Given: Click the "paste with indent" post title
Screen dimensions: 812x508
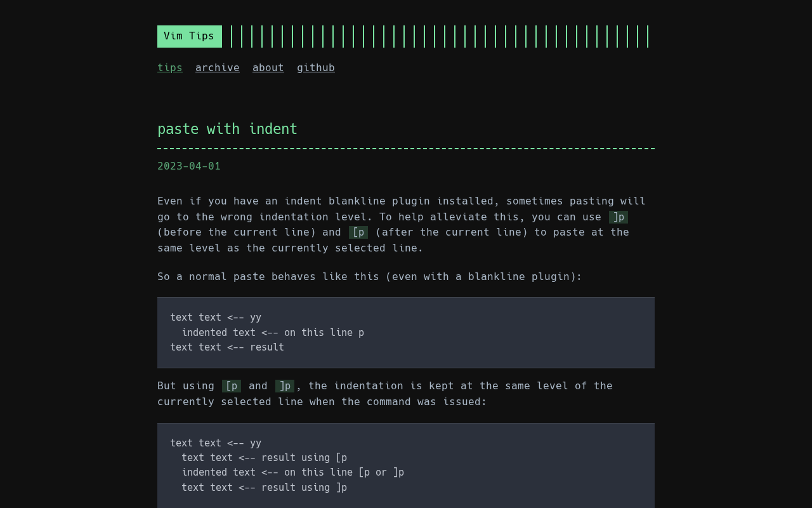Looking at the screenshot, I should (x=227, y=130).
